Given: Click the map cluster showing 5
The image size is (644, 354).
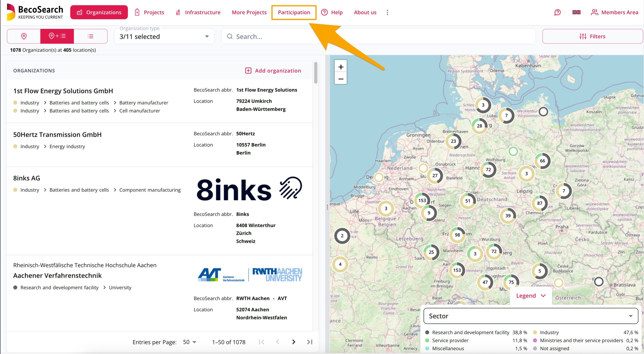Looking at the screenshot, I should pyautogui.click(x=539, y=271).
